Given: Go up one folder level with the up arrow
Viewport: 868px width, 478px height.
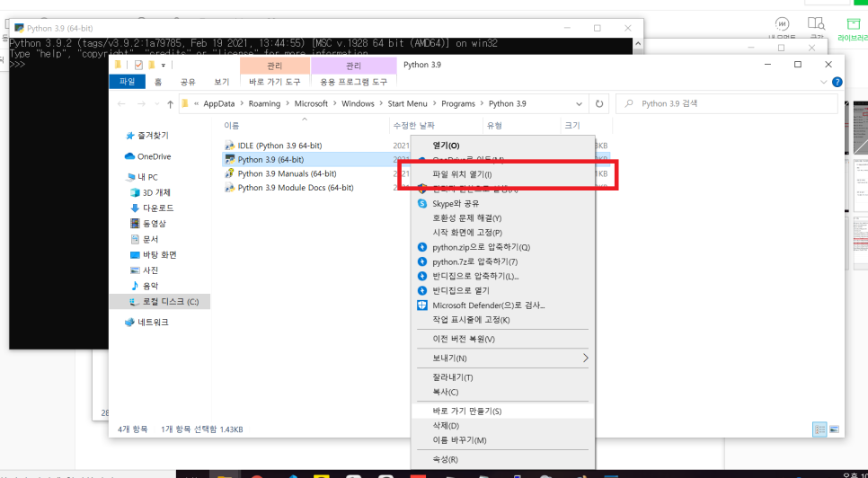Looking at the screenshot, I should coord(170,104).
